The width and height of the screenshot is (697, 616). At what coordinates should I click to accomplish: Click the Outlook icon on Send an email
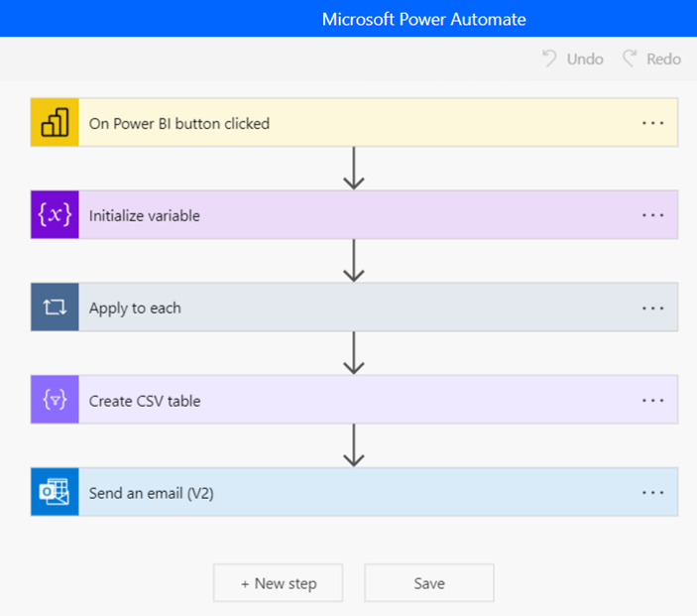point(55,492)
